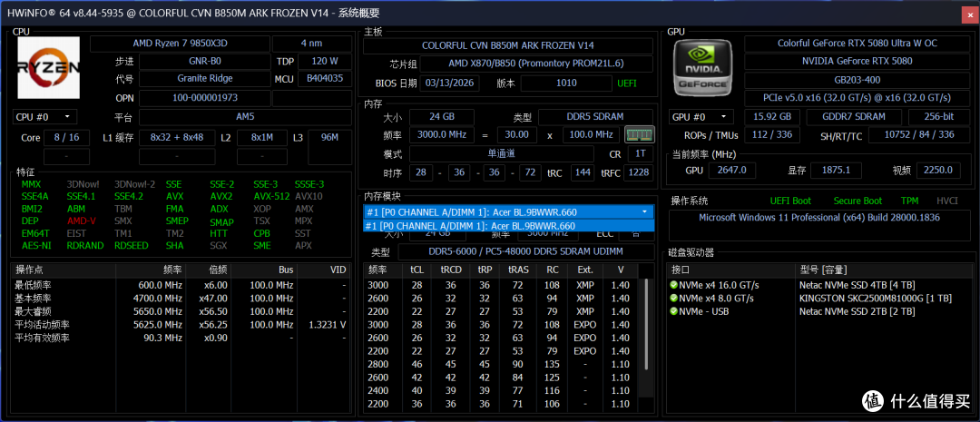Click the AM5 platform field
This screenshot has width=980, height=422.
click(x=245, y=117)
